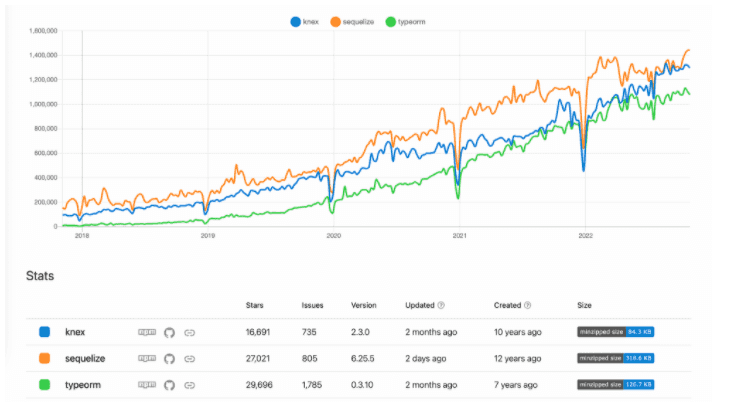Open the npm page icon for typeorm

(x=146, y=383)
